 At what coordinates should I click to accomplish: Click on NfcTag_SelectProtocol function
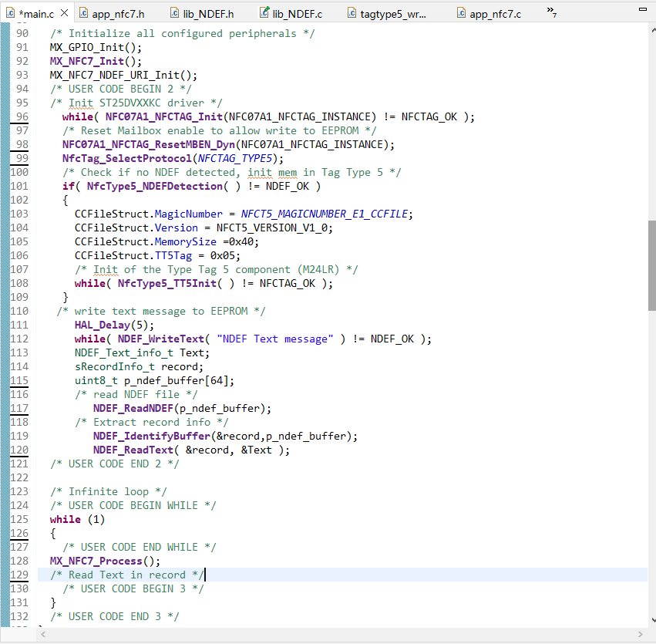tap(126, 159)
